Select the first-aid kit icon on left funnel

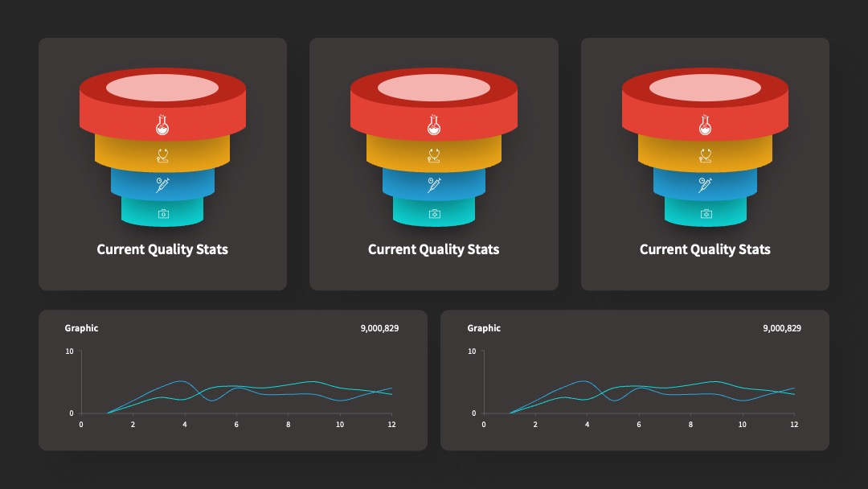coord(163,214)
